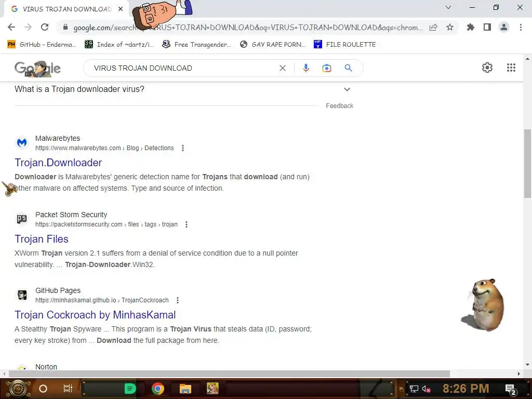
Task: Open the green notes app on the taskbar
Action: tap(130, 389)
